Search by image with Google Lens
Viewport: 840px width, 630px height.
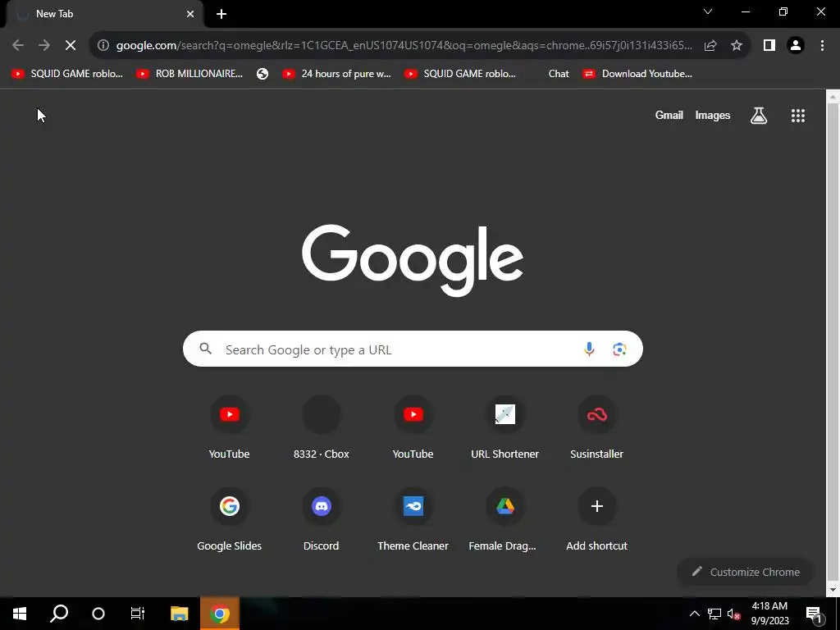[619, 349]
